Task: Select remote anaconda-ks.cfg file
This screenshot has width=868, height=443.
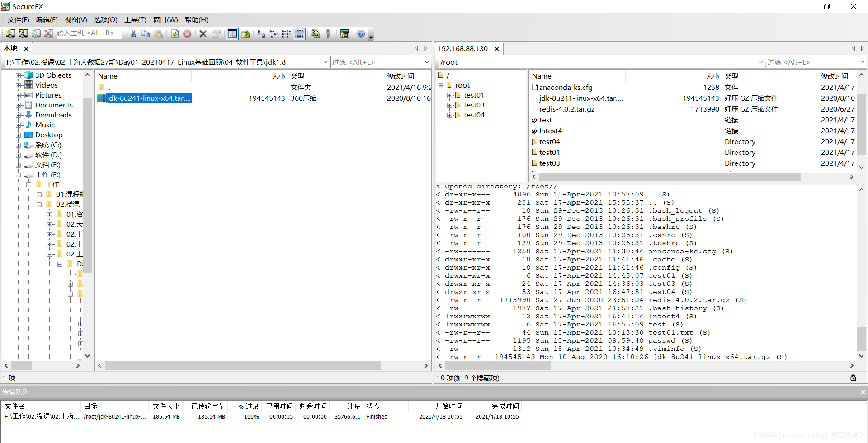Action: [x=566, y=88]
